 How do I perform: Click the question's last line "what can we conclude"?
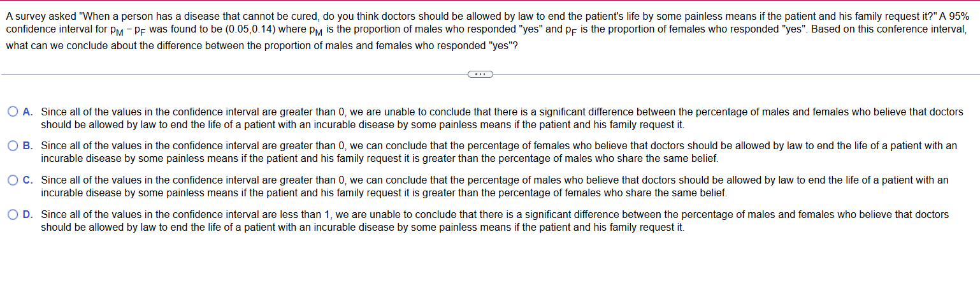click(x=261, y=47)
